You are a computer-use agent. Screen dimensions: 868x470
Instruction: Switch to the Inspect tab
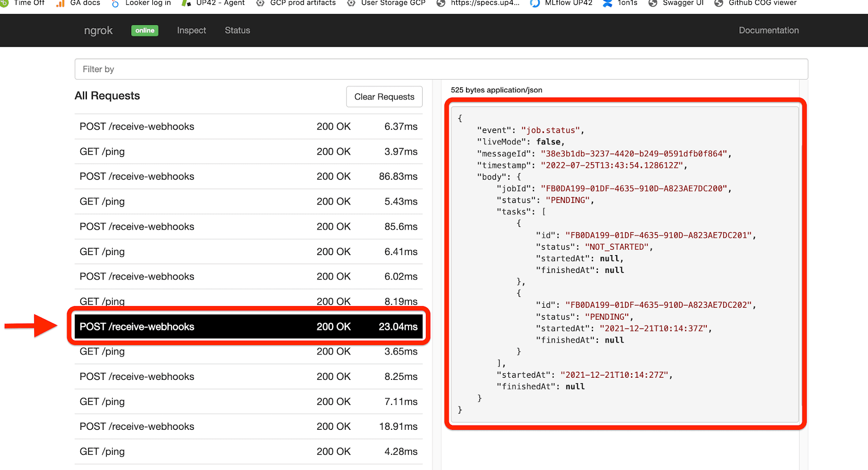click(x=192, y=30)
